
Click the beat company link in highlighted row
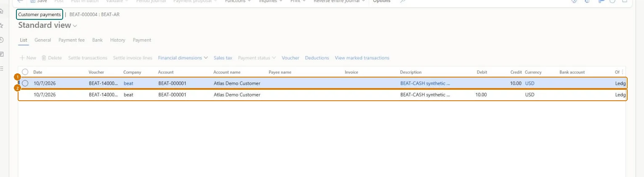coord(128,83)
